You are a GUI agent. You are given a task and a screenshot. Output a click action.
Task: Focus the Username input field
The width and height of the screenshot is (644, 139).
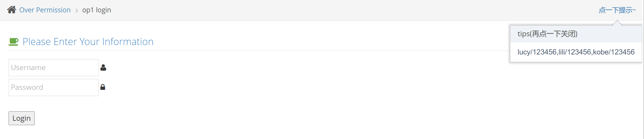[54, 68]
